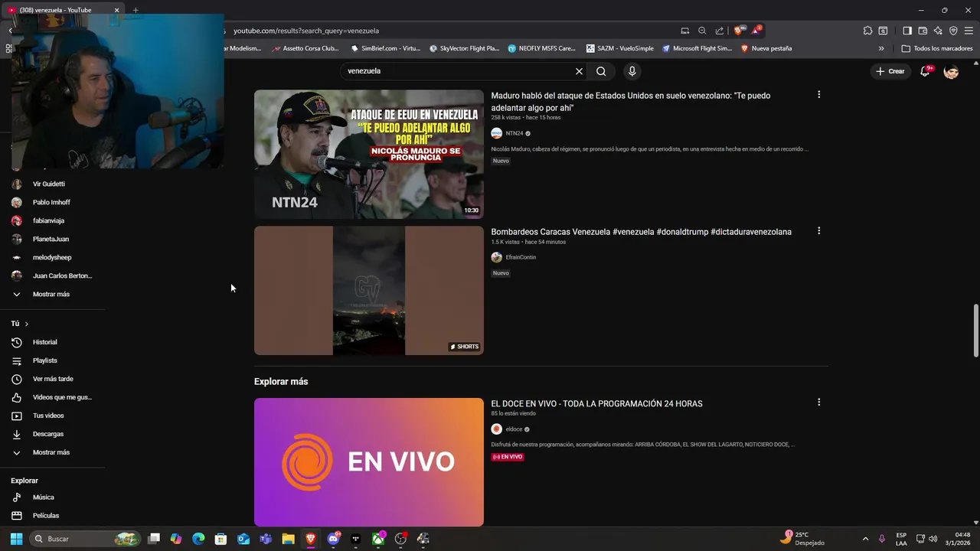Open Descargas in the sidebar
Screen dimensions: 980x551
pyautogui.click(x=48, y=434)
